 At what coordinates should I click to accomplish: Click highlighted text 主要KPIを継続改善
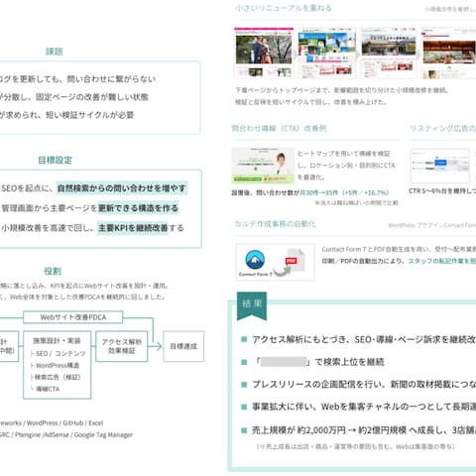pos(133,228)
